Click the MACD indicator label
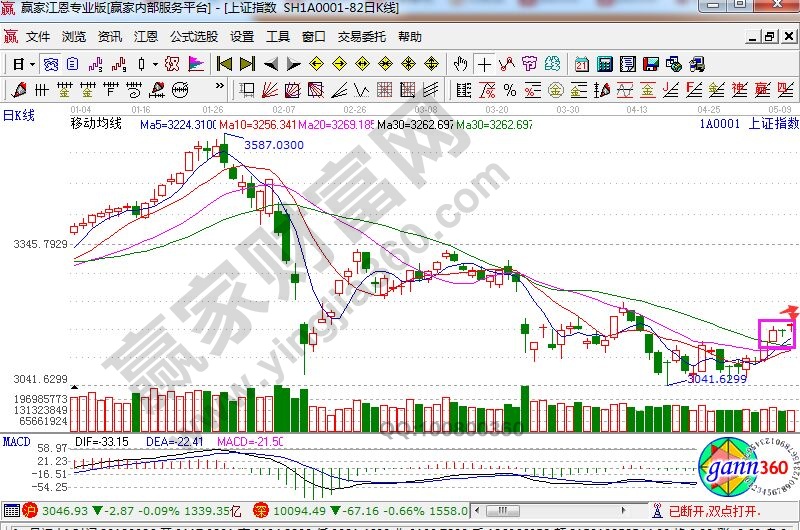Screen dimensions: 800x530 16,441
